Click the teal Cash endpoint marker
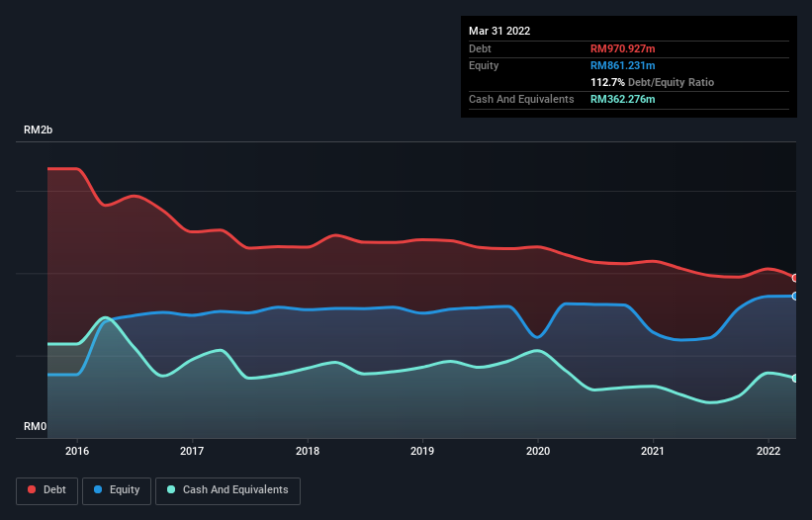Image resolution: width=812 pixels, height=520 pixels. point(795,379)
